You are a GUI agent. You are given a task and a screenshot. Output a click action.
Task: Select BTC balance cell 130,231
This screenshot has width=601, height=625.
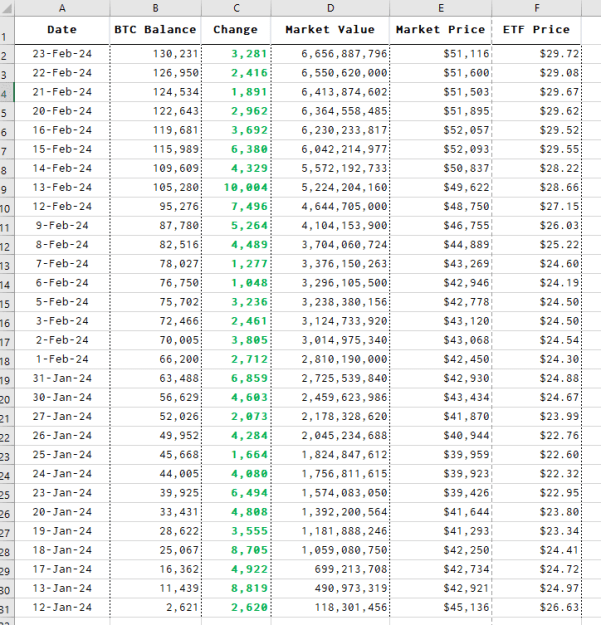pos(155,54)
